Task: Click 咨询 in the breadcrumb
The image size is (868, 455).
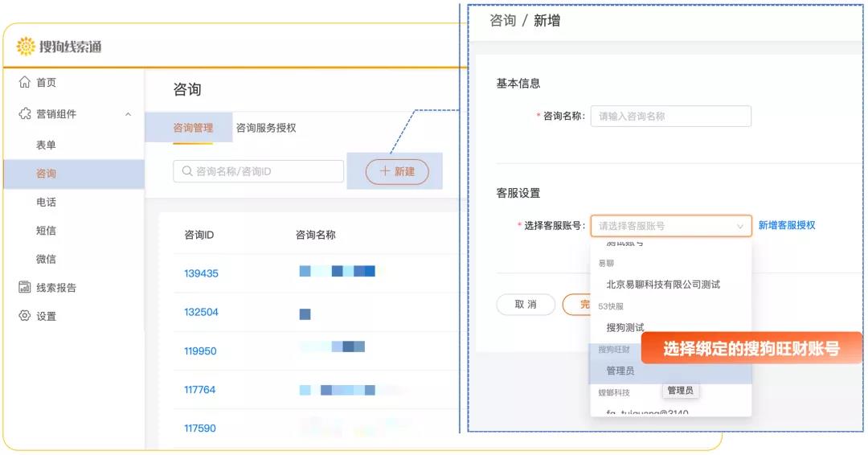Action: pos(502,21)
